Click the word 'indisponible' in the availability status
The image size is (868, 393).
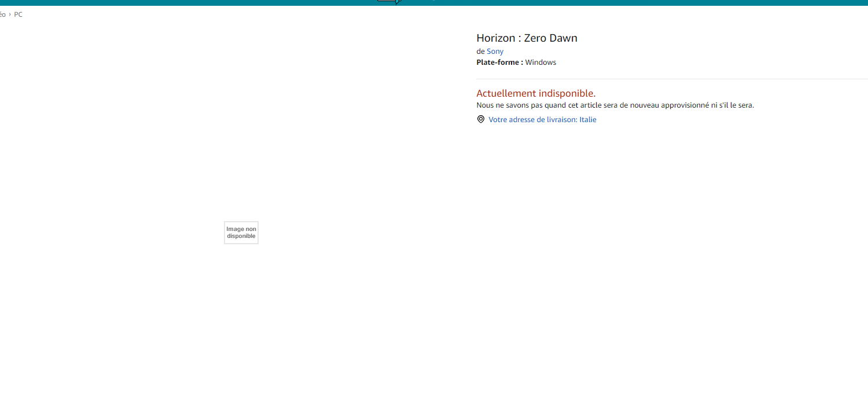click(x=567, y=93)
